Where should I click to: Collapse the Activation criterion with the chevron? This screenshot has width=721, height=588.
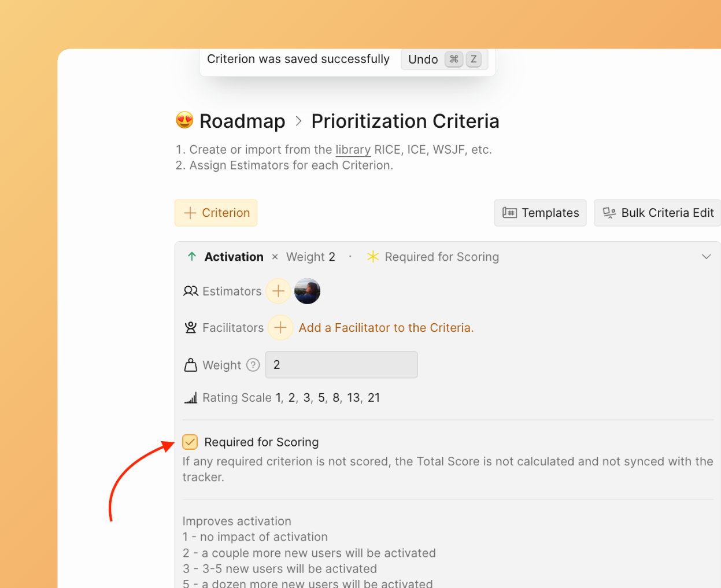706,256
